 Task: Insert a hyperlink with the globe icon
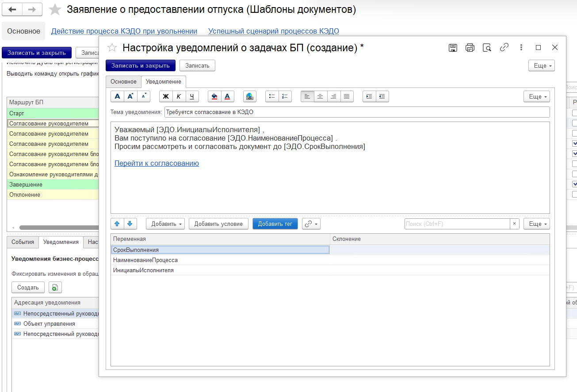pyautogui.click(x=250, y=96)
